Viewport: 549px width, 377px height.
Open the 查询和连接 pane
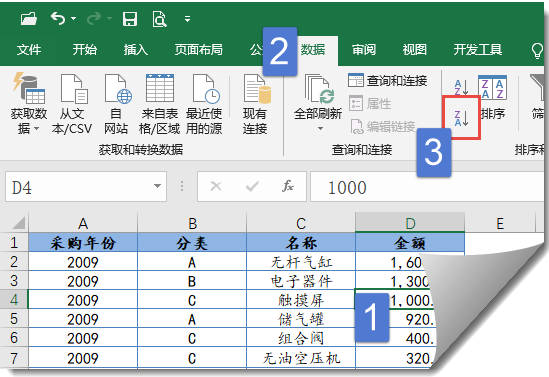tap(388, 81)
